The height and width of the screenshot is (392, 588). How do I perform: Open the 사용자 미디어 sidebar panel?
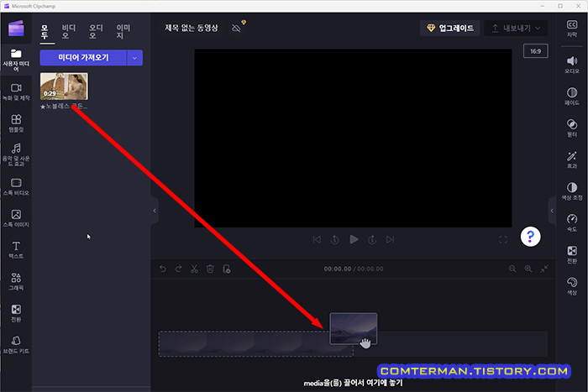(x=16, y=60)
